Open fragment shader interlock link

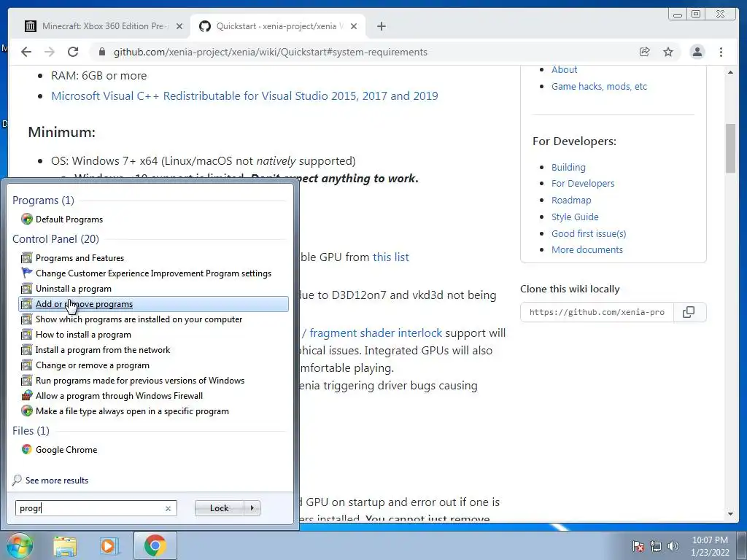tap(376, 332)
